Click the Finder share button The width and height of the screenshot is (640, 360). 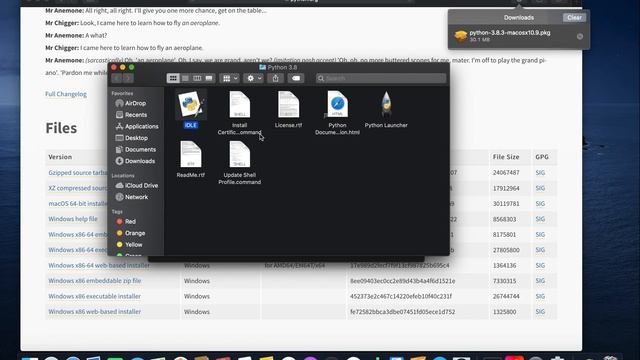pyautogui.click(x=276, y=78)
